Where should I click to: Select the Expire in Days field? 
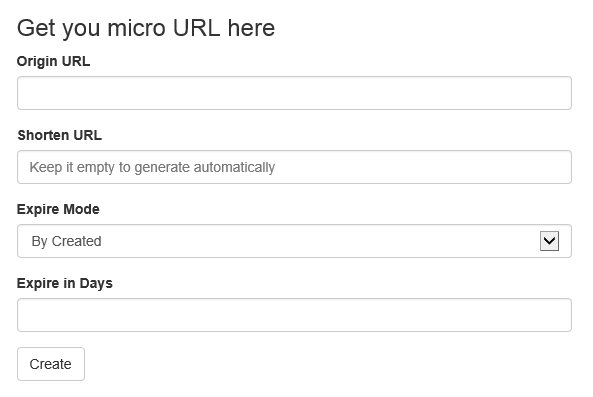[294, 315]
